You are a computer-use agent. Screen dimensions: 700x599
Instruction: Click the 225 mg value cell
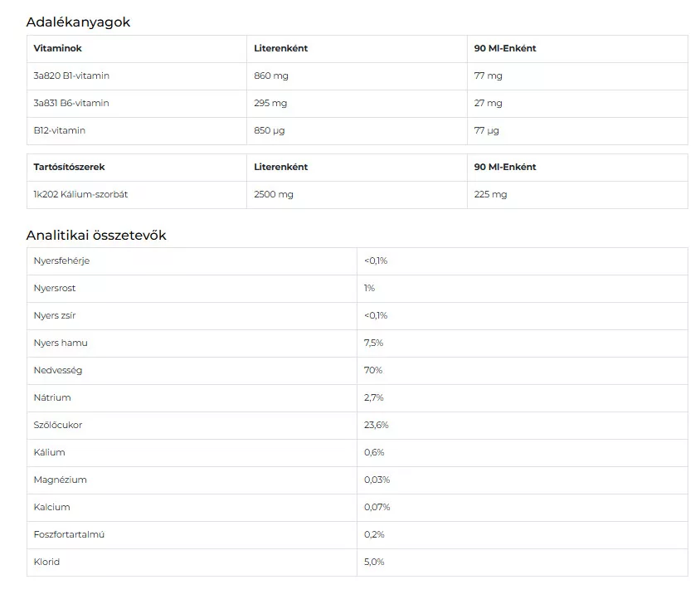coord(491,194)
